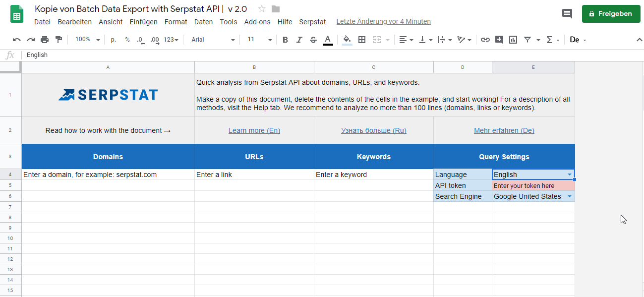Open the Format menu

[176, 22]
